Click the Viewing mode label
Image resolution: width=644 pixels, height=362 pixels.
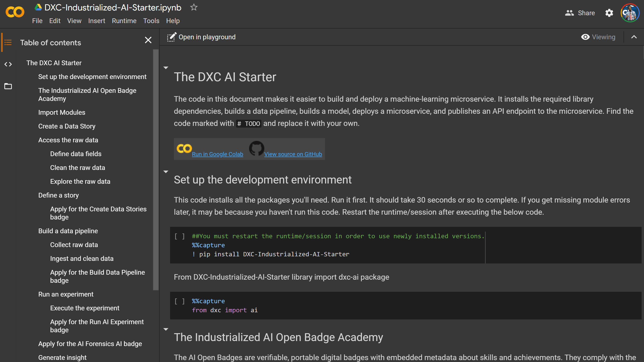point(603,37)
